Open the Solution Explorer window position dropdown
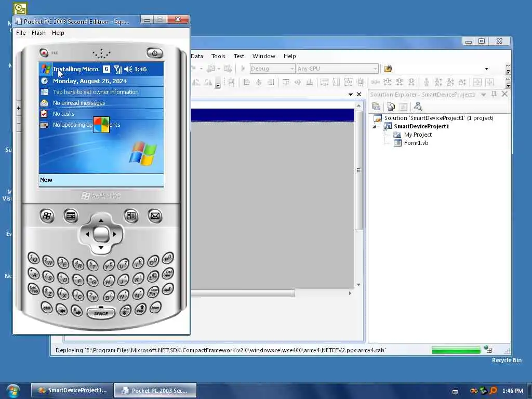 coord(484,95)
